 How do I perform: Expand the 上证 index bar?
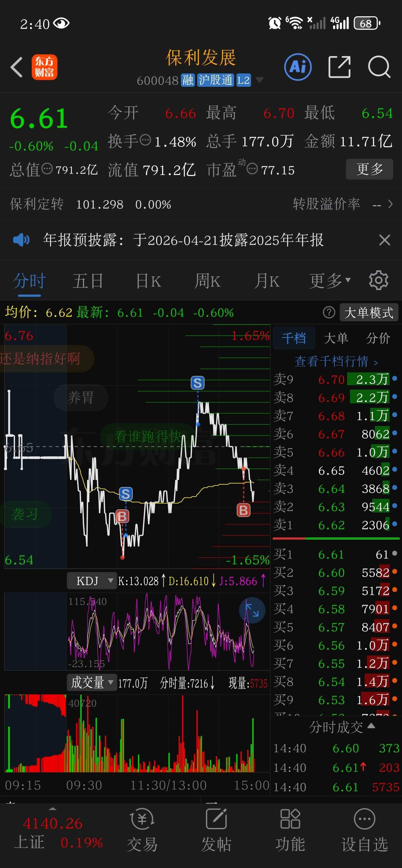(53, 808)
